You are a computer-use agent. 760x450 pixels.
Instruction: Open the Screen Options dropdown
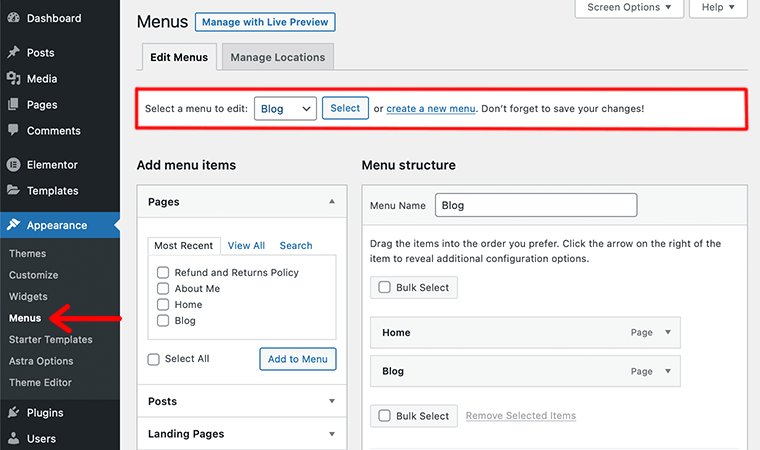tap(629, 7)
